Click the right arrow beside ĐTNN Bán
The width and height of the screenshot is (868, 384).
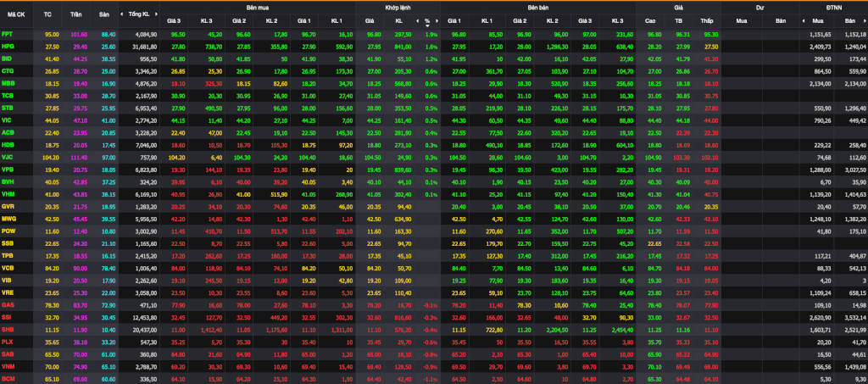tap(865, 21)
